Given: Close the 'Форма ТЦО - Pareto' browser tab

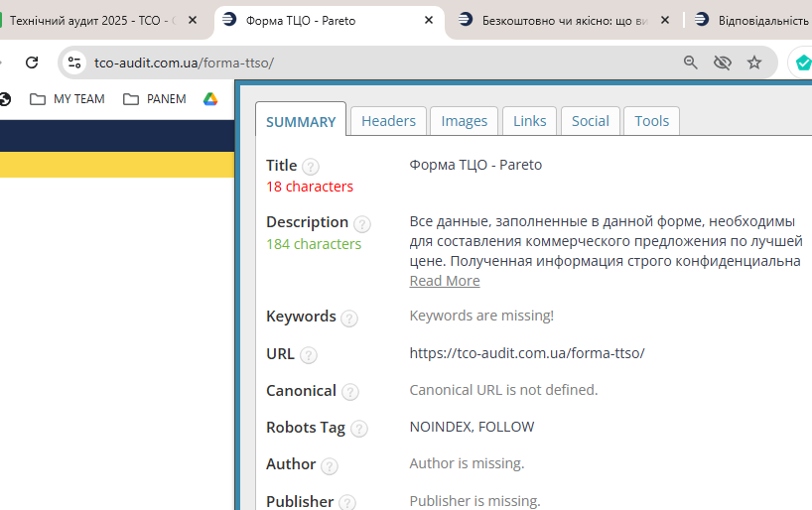Looking at the screenshot, I should [x=429, y=20].
